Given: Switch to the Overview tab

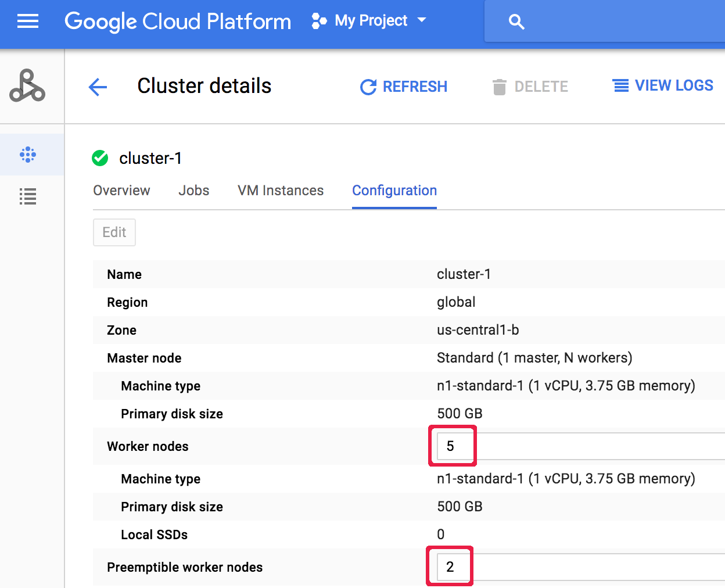Looking at the screenshot, I should [x=121, y=191].
